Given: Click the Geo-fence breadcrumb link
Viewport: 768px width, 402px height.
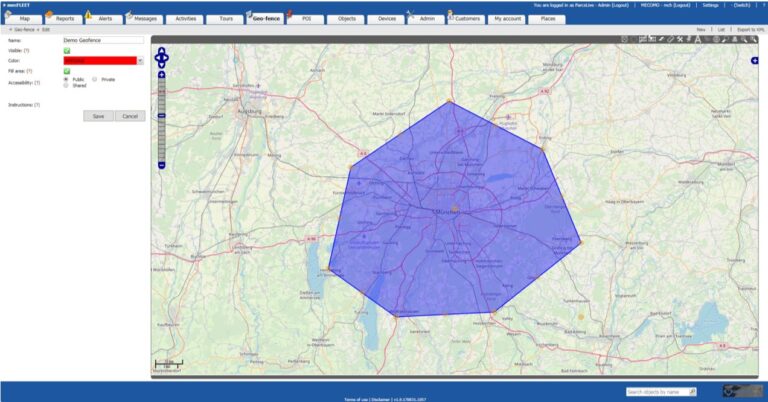Looking at the screenshot, I should pos(24,29).
